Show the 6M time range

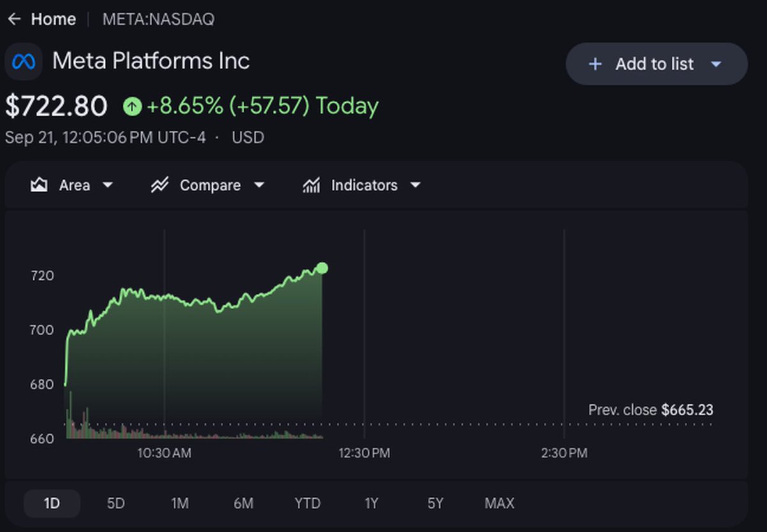coord(244,503)
